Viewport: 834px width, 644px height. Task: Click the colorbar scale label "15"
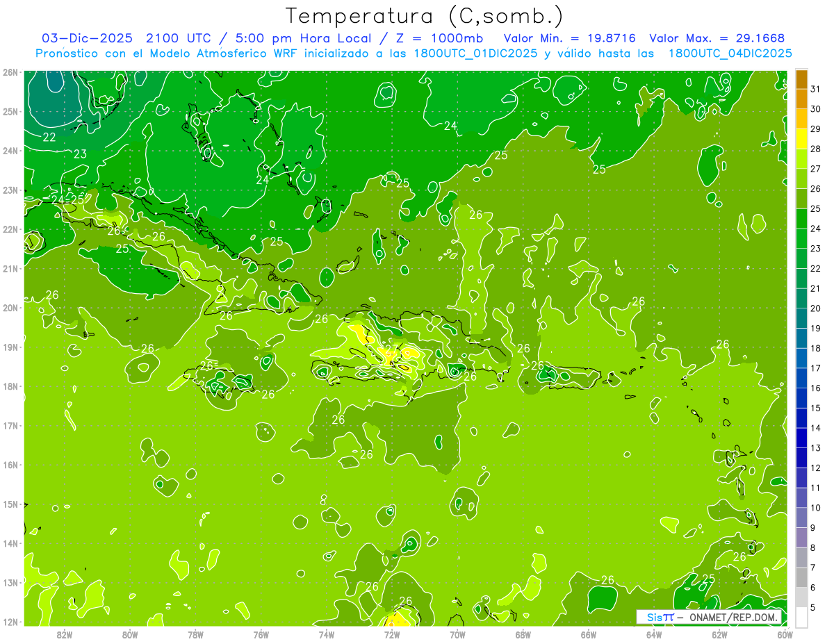(x=816, y=408)
